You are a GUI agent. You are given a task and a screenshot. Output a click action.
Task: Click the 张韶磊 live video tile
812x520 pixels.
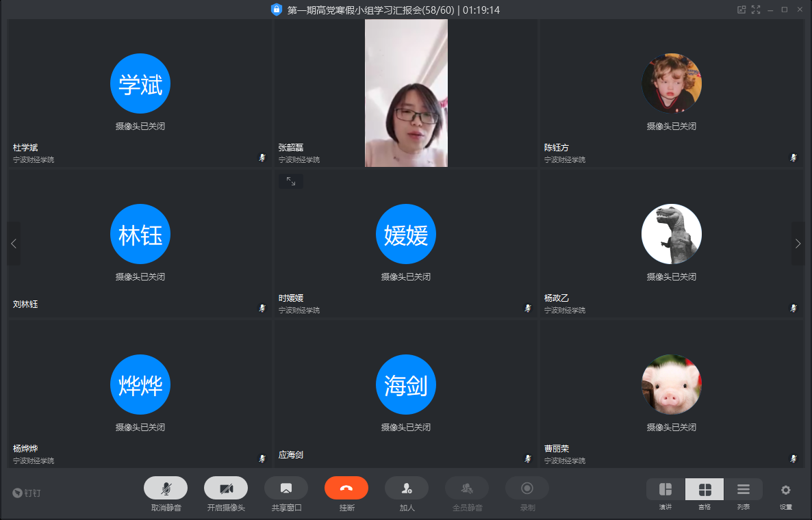coord(406,93)
